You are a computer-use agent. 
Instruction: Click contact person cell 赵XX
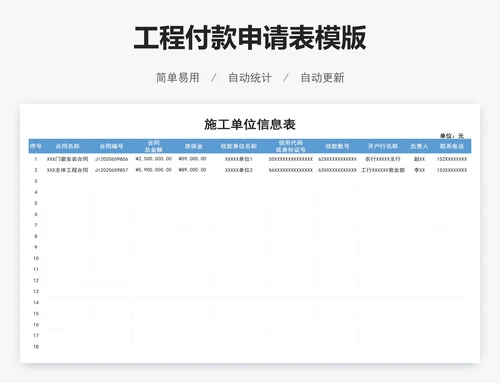[419, 159]
